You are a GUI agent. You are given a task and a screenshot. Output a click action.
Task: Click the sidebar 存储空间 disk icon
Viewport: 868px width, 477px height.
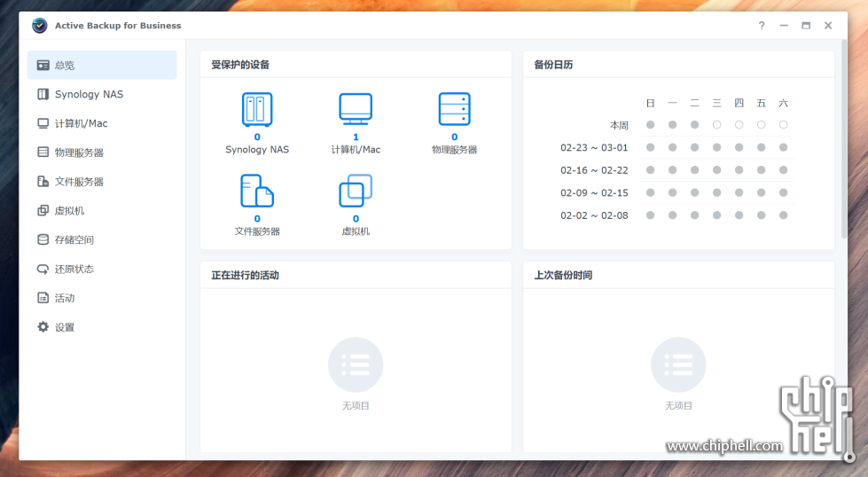[43, 239]
